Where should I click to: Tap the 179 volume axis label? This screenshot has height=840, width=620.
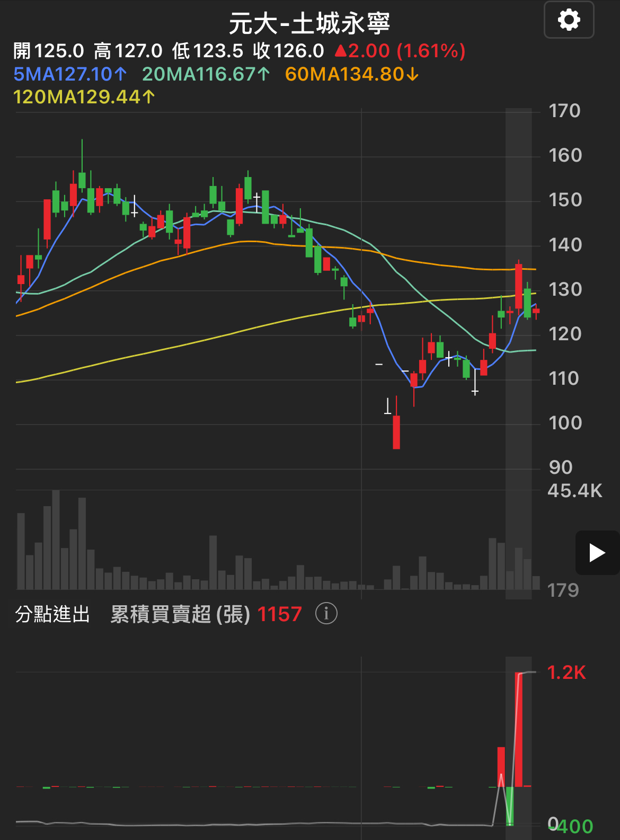pos(563,590)
